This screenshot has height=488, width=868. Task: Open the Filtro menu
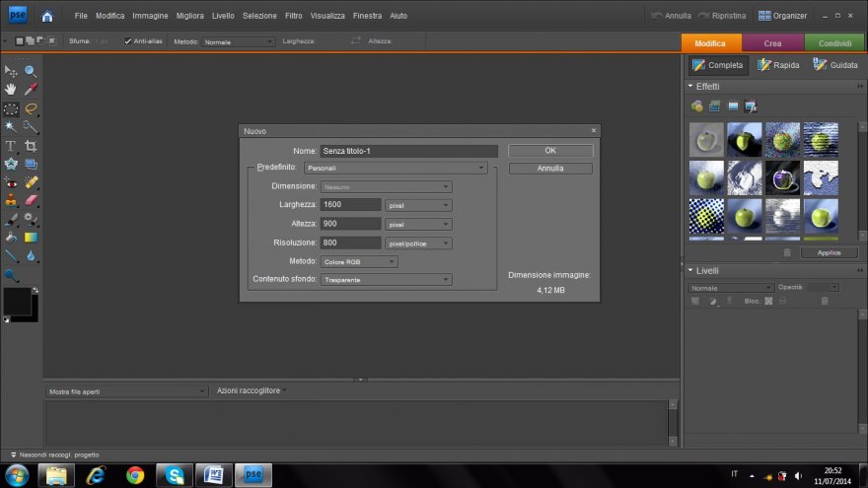pyautogui.click(x=293, y=17)
